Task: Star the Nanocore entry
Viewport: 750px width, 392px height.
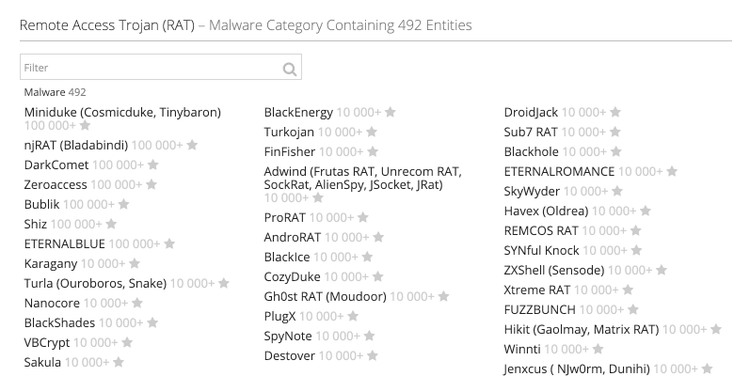Action: [137, 303]
